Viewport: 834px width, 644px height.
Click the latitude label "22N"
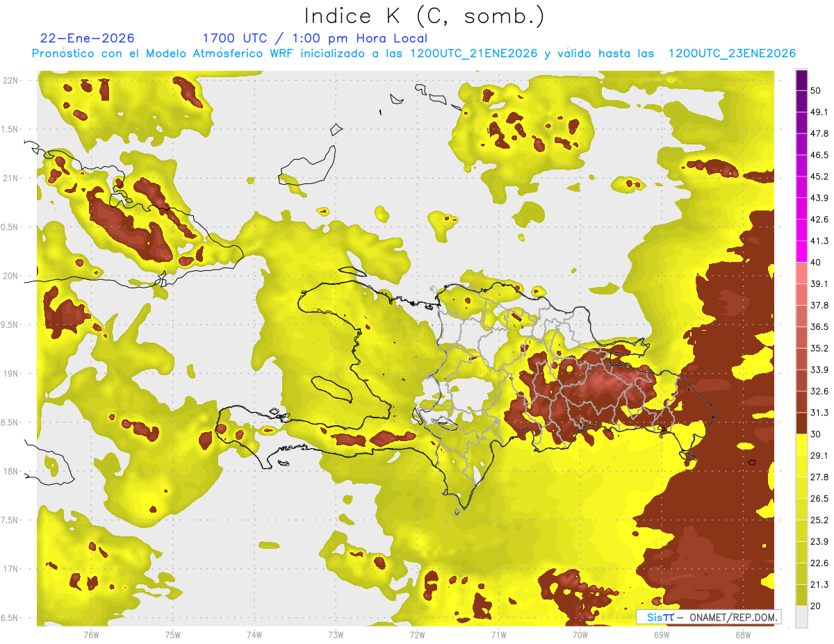click(11, 80)
